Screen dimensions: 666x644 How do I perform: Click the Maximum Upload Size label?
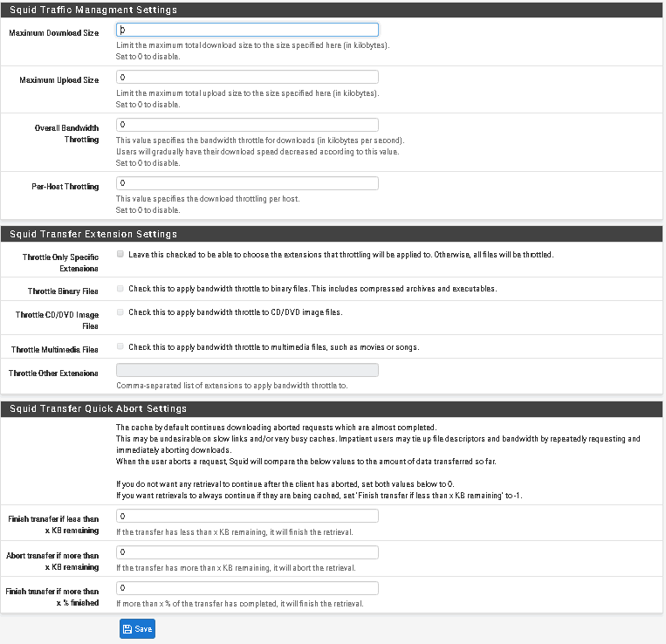[59, 79]
